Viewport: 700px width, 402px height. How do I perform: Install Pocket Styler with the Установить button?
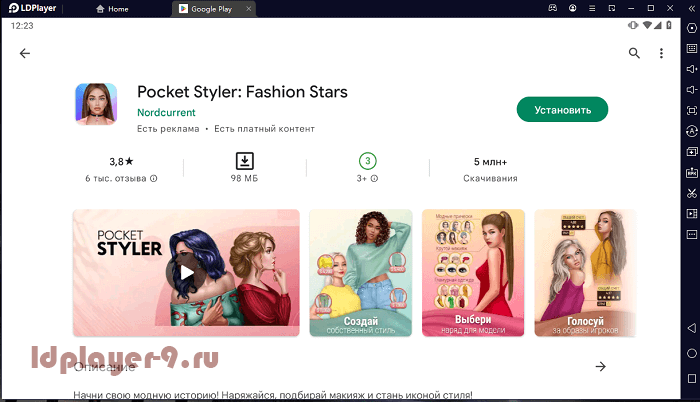[562, 109]
